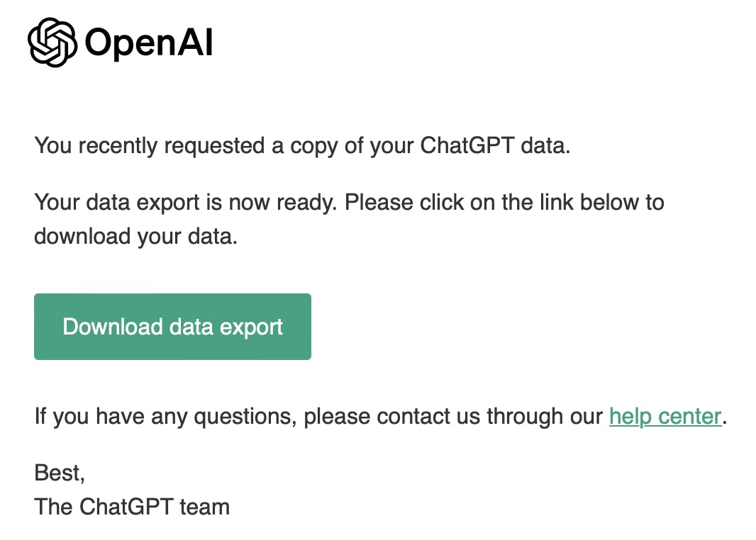Click "The ChatGPT team" signature
The image size is (756, 540).
pyautogui.click(x=132, y=507)
